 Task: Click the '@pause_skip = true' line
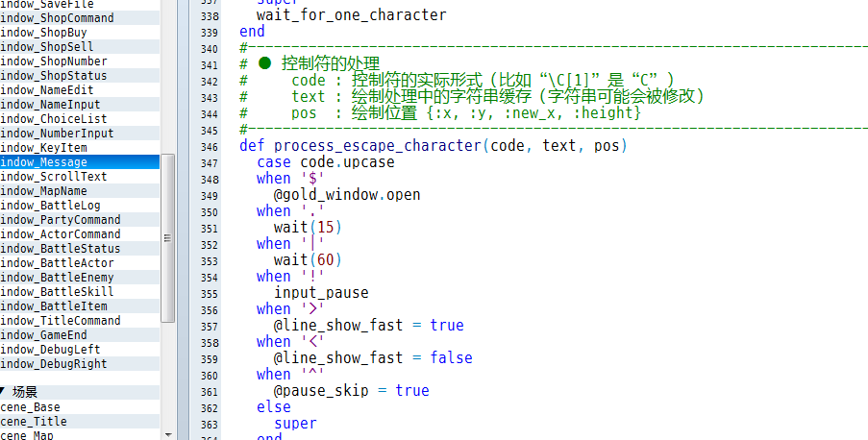click(x=352, y=391)
